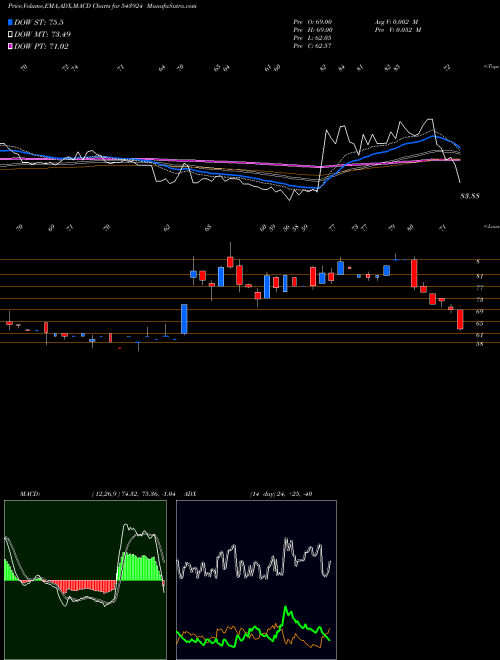The image size is (500, 660).
Task: Open the ADX indicator chart panel
Action: (x=256, y=580)
